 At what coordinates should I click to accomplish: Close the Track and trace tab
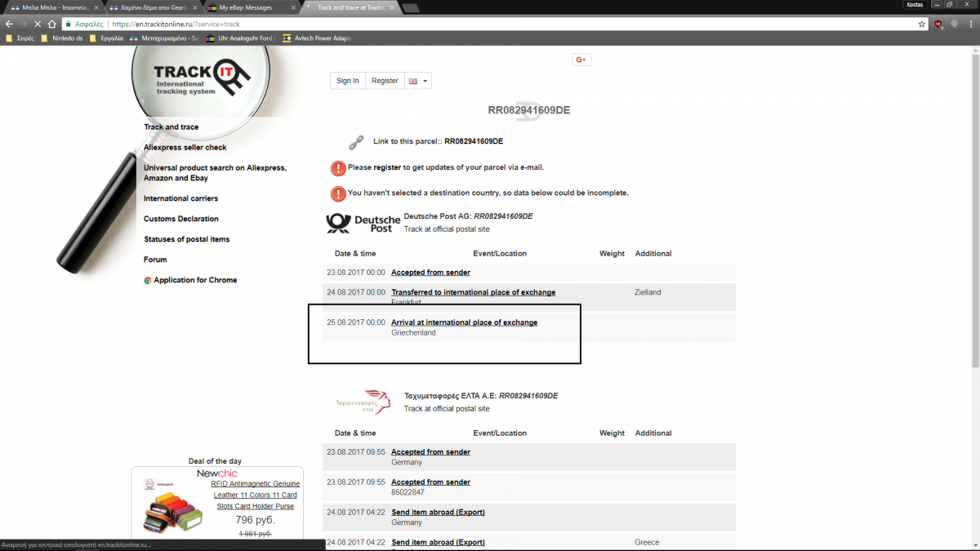390,7
